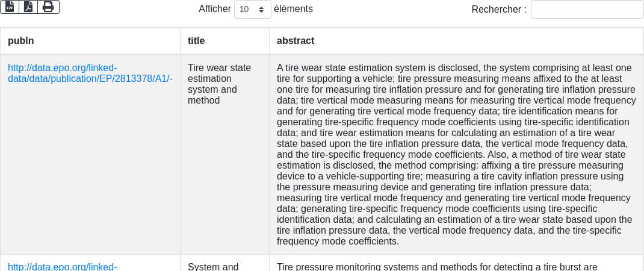Export the table as PDF
The image size is (644, 271).
click(x=28, y=7)
